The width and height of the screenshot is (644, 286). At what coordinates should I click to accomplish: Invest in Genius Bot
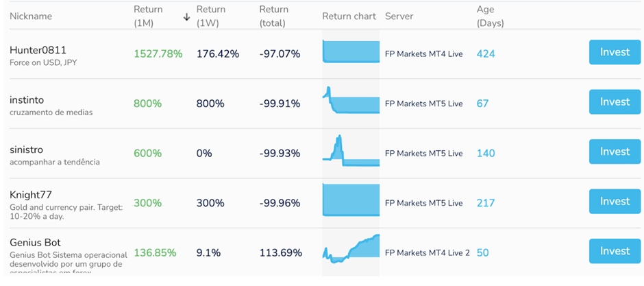point(615,251)
